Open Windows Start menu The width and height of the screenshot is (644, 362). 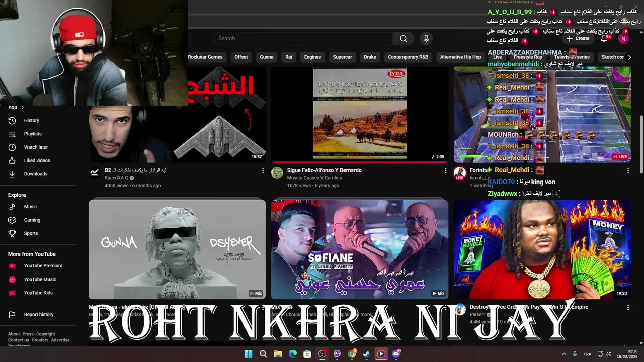[x=249, y=354]
